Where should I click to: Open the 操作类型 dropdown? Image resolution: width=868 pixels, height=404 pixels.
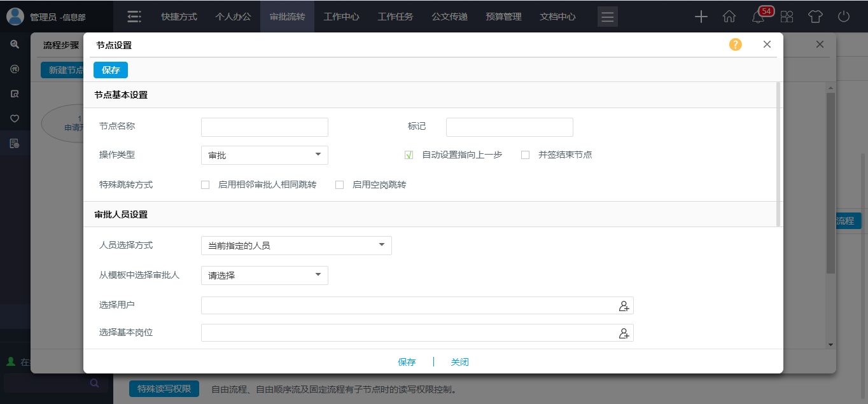click(x=264, y=155)
